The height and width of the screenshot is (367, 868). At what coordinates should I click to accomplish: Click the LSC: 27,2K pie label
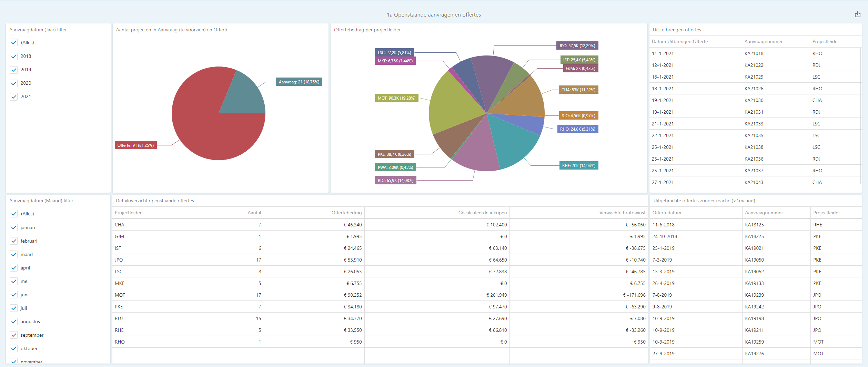tap(394, 53)
